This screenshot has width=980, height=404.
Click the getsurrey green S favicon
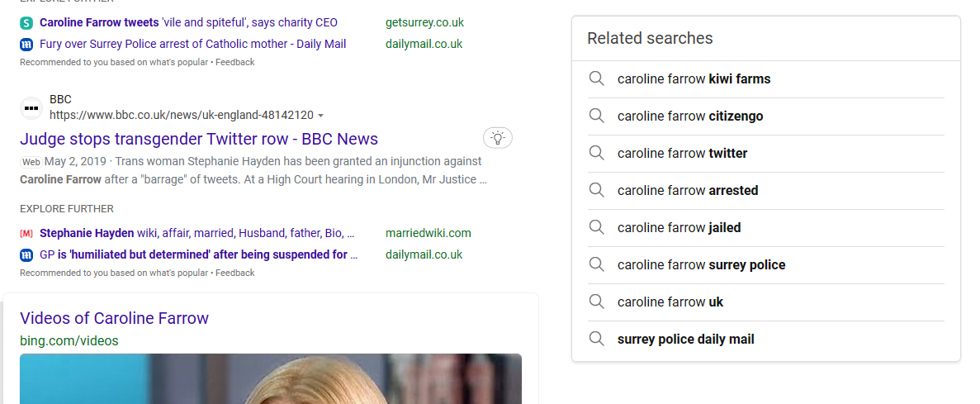coord(26,23)
